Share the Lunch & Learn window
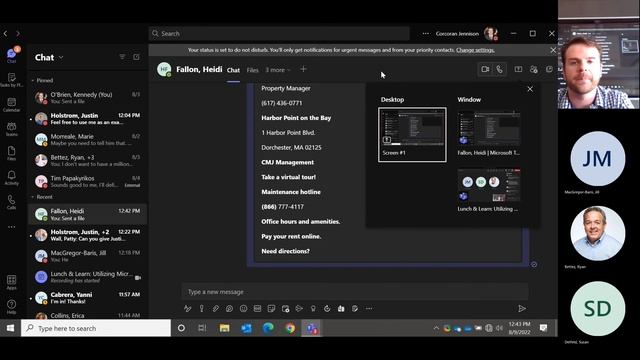Screen dimensions: 640x360 (x=489, y=190)
